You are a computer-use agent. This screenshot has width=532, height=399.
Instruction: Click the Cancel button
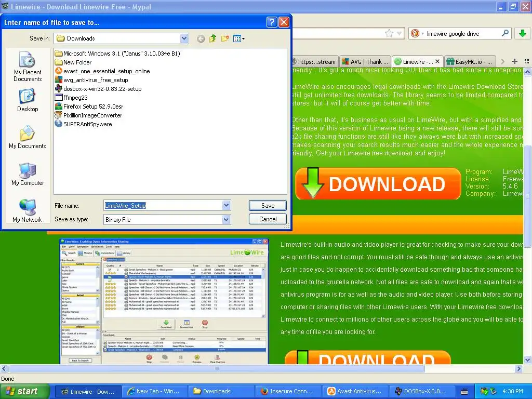coord(268,219)
